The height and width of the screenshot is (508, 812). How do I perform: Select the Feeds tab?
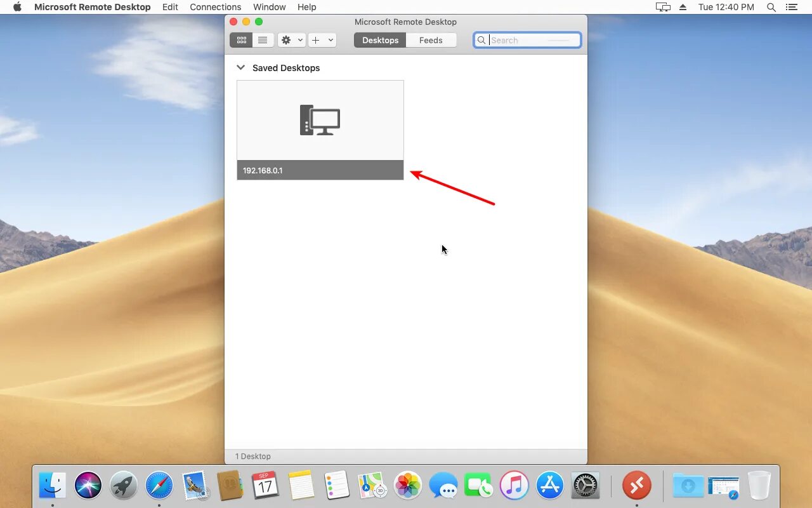coord(431,40)
